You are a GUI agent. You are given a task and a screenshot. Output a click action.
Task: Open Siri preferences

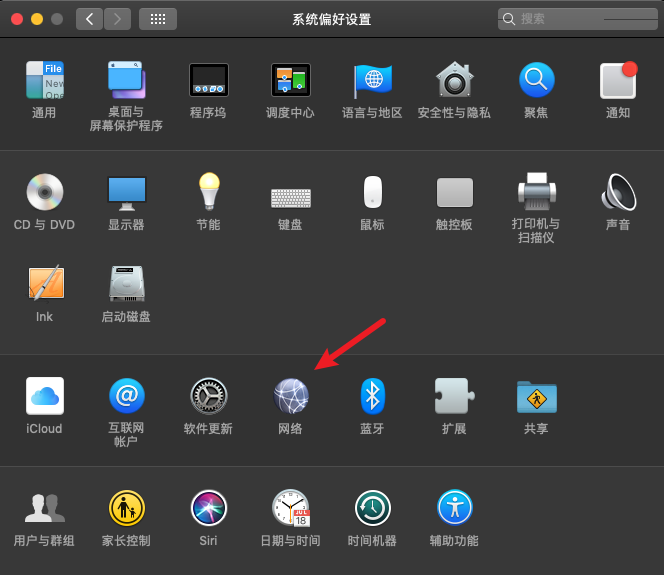(208, 508)
